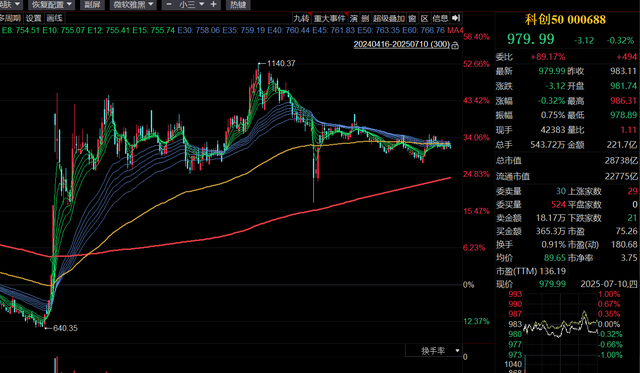
Task: Click the panel collapse arrow icon after 信息
Action: tap(456, 18)
